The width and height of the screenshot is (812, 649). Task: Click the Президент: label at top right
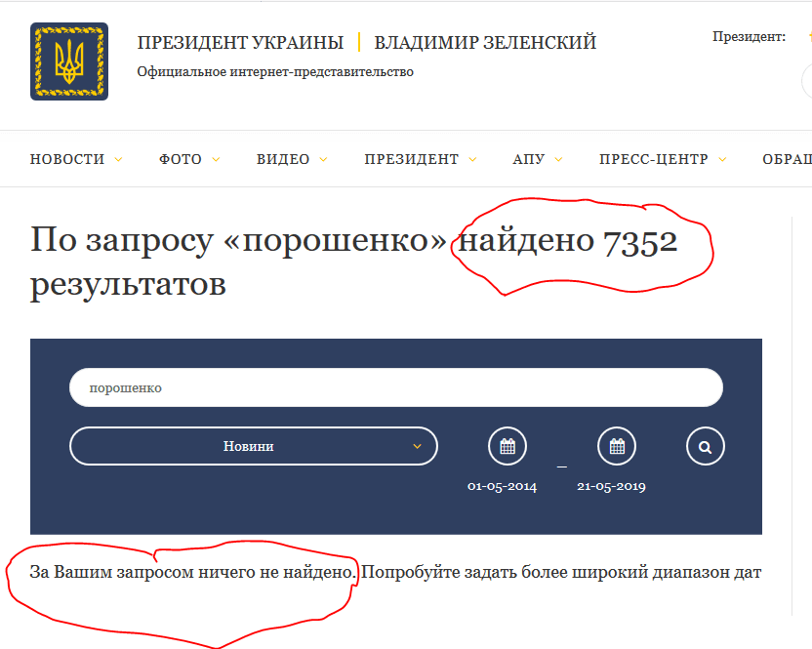click(x=749, y=37)
